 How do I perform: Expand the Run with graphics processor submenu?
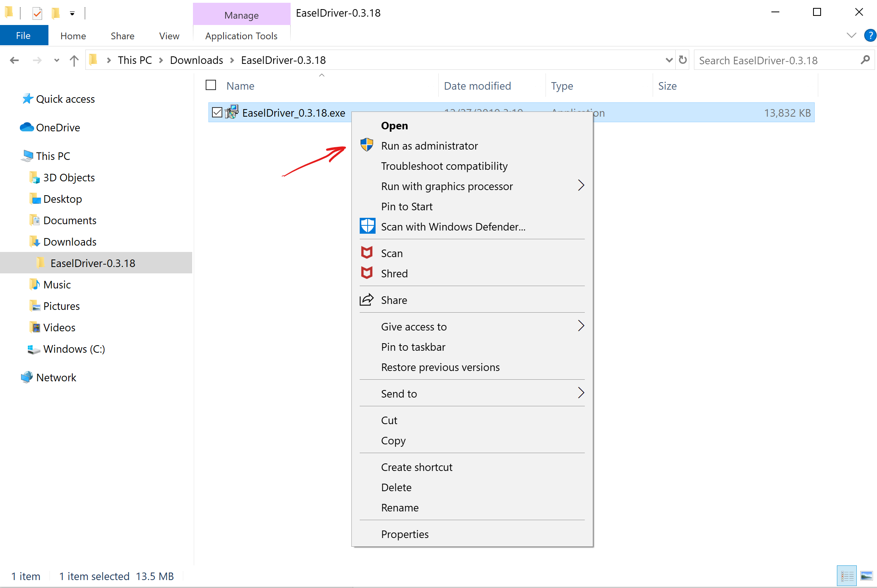point(581,185)
